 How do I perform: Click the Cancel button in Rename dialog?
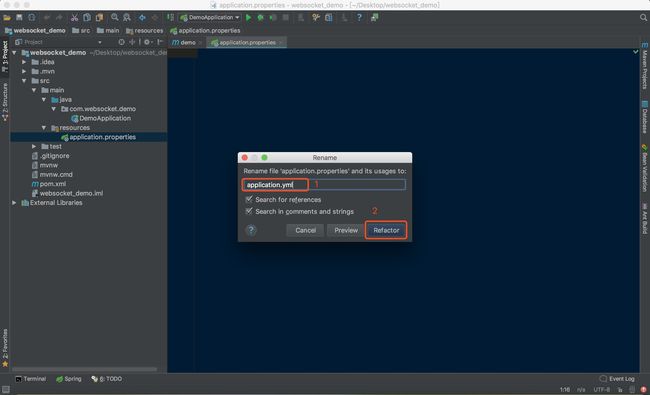click(306, 230)
